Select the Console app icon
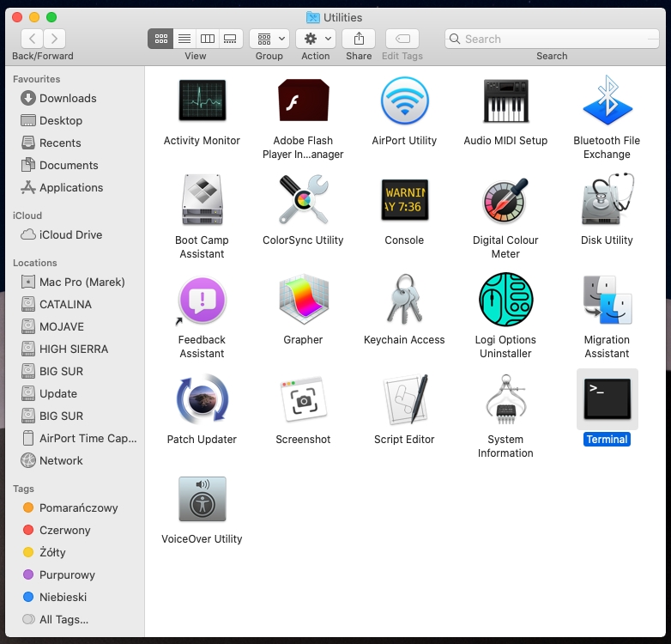 click(x=404, y=199)
